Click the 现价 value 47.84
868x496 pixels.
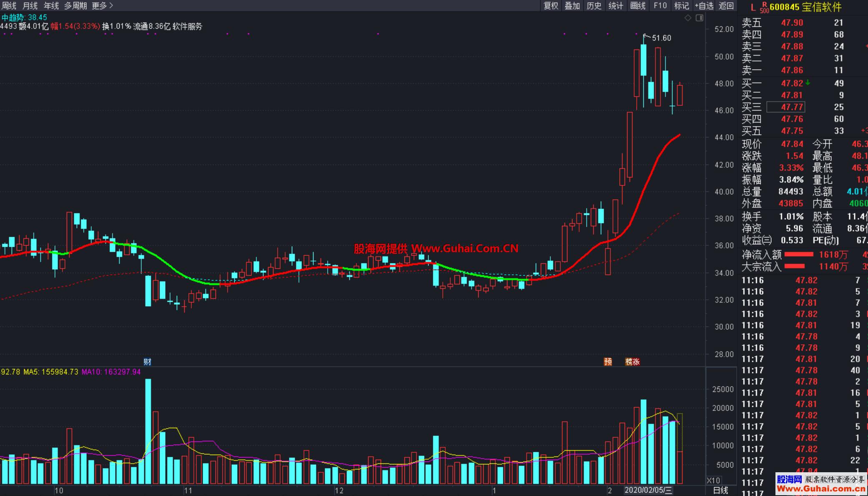(792, 144)
